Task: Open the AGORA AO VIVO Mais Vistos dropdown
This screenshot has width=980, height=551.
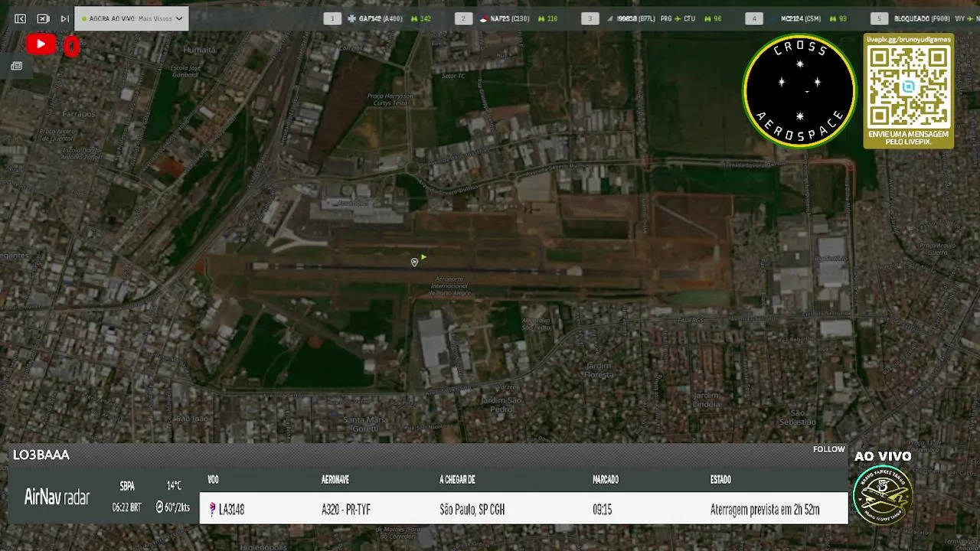Action: pyautogui.click(x=132, y=18)
